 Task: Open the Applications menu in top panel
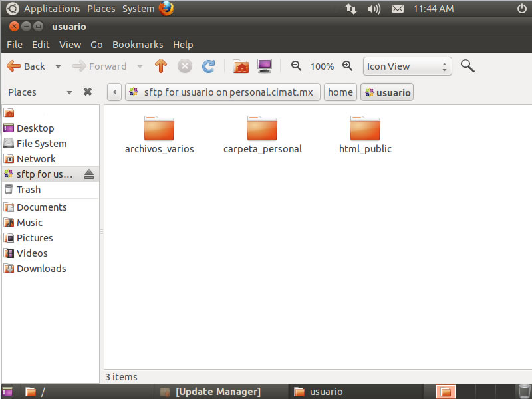click(x=52, y=9)
